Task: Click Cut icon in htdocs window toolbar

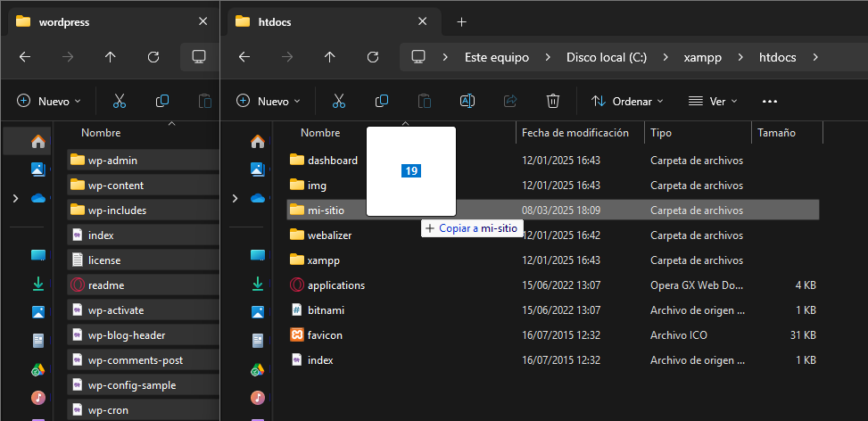Action: pyautogui.click(x=339, y=101)
